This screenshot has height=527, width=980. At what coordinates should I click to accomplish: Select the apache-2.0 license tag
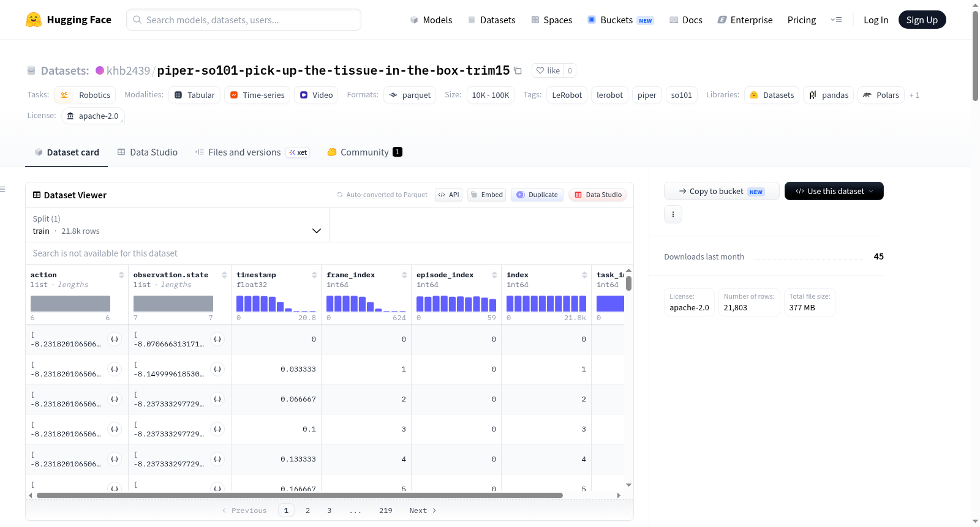[x=93, y=116]
